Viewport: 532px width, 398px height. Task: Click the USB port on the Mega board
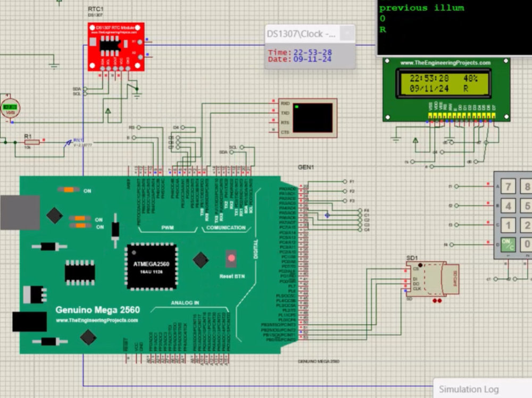click(x=20, y=213)
